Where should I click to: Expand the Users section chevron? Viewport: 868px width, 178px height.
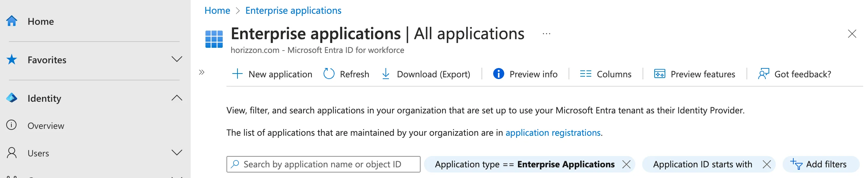point(177,153)
